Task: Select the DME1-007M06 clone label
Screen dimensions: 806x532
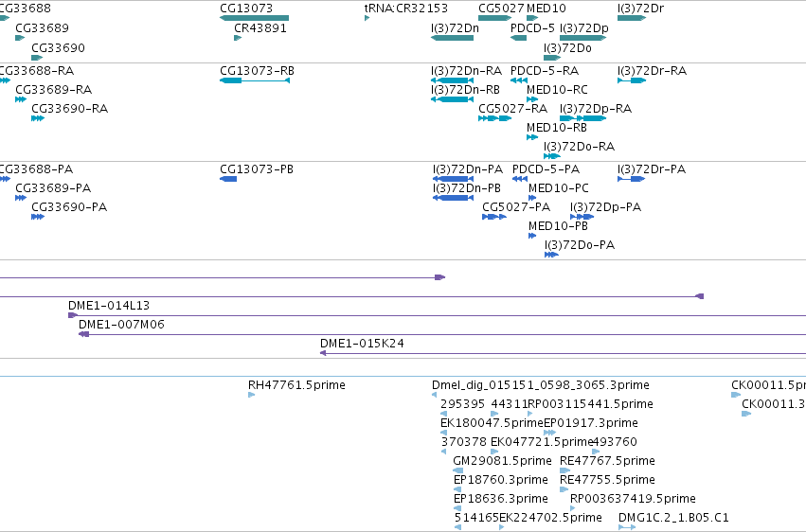Action: pos(122,325)
